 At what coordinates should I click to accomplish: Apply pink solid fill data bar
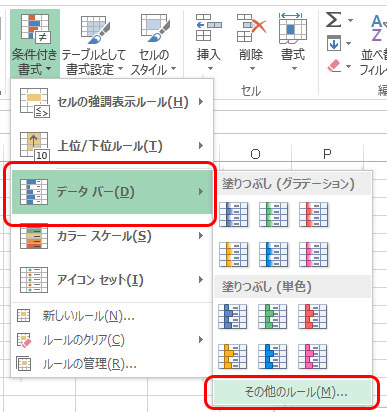(313, 356)
